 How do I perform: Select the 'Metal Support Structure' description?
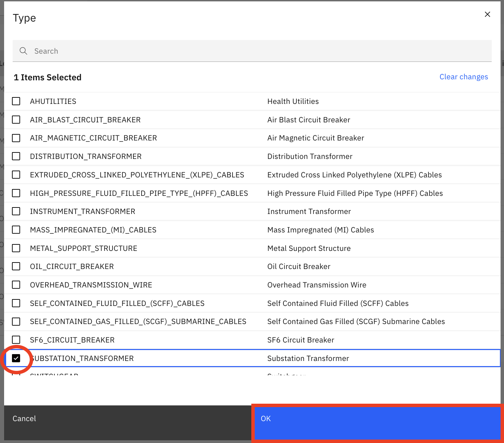[309, 248]
